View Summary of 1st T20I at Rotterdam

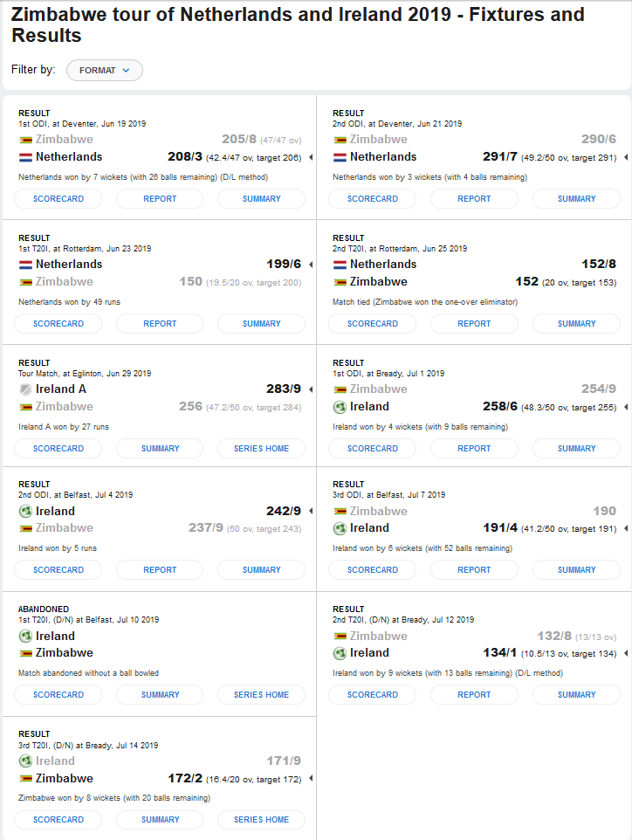coord(261,324)
